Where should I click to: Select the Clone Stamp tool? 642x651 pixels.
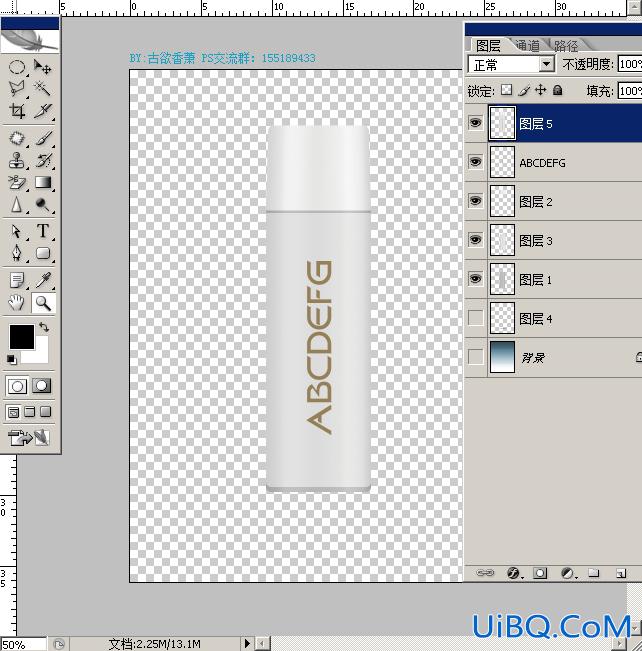(x=17, y=160)
